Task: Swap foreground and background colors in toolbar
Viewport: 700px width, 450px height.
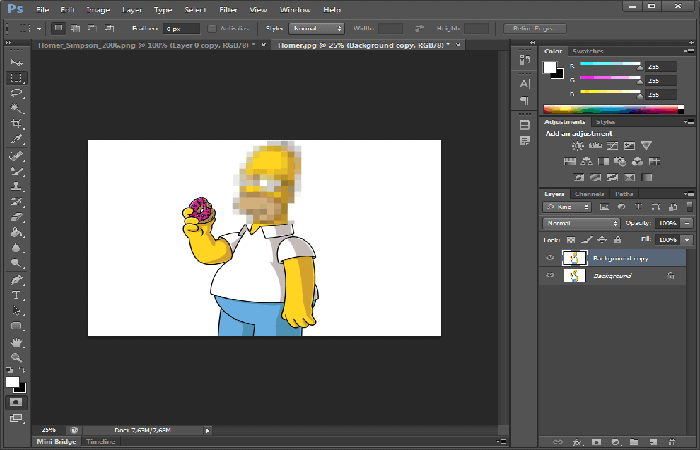Action: (x=21, y=370)
